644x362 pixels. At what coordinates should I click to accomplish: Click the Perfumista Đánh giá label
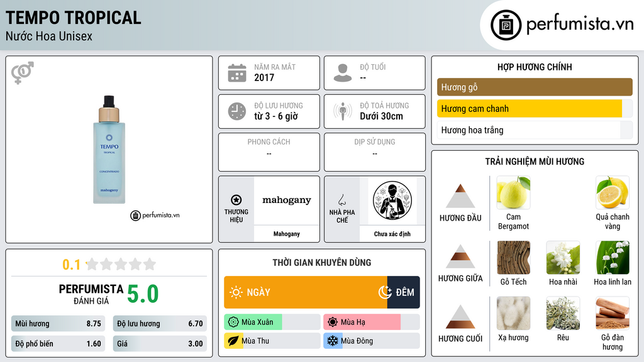(x=91, y=294)
